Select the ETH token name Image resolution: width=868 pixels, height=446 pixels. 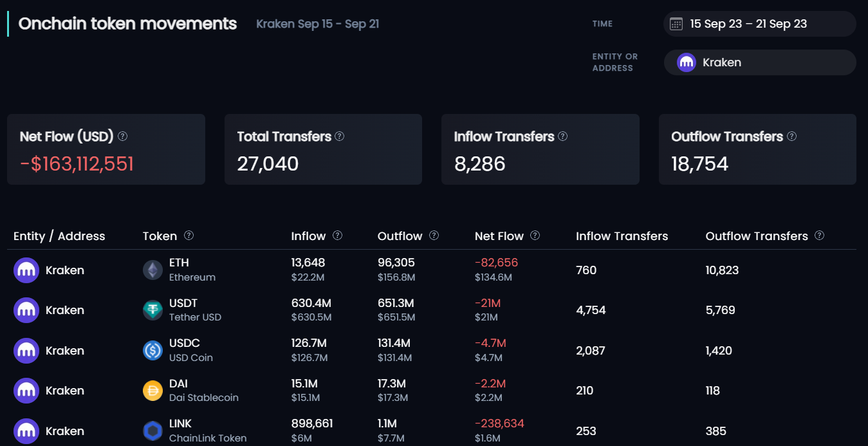click(179, 263)
